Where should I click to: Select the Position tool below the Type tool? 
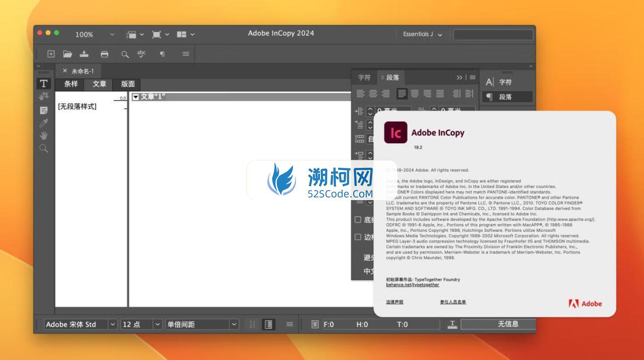(x=44, y=96)
